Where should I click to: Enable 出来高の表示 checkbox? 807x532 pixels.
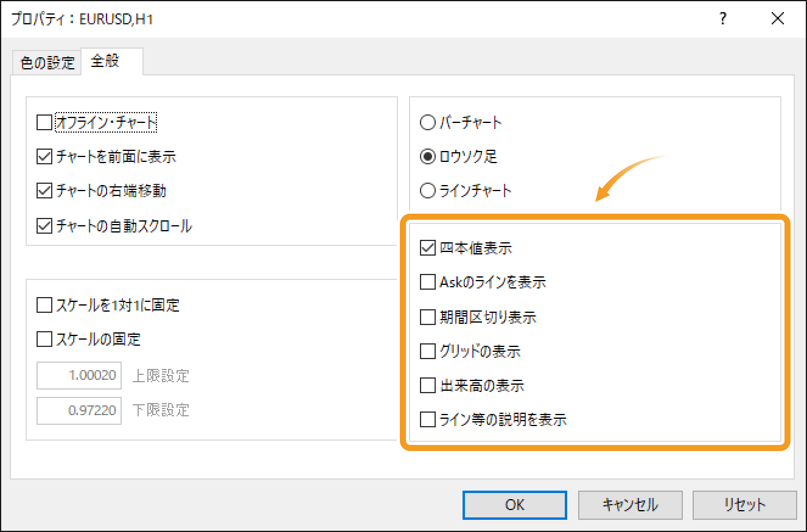click(x=428, y=385)
